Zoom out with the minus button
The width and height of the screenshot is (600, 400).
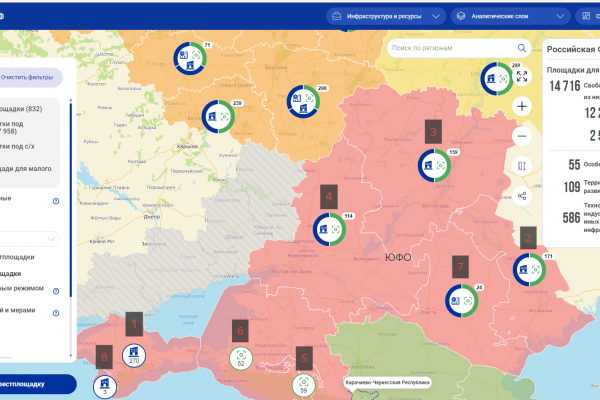pyautogui.click(x=522, y=136)
